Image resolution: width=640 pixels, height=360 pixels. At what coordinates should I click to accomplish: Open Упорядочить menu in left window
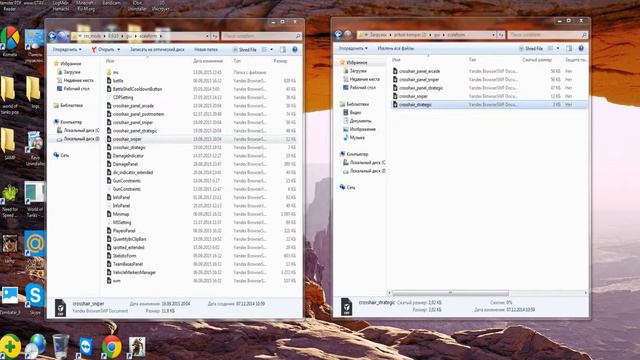click(67, 49)
